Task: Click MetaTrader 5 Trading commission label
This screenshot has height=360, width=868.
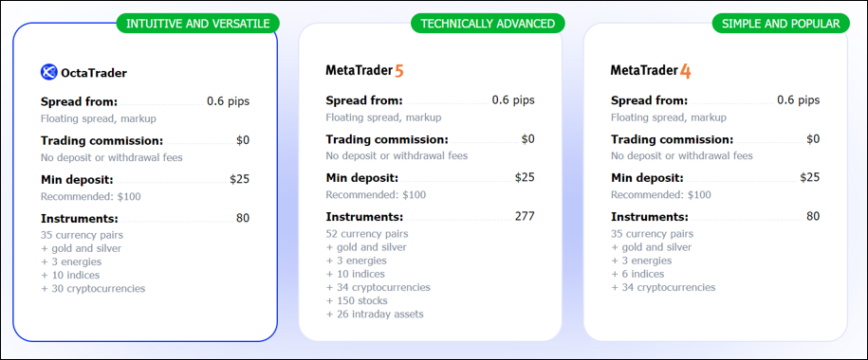Action: pos(387,139)
